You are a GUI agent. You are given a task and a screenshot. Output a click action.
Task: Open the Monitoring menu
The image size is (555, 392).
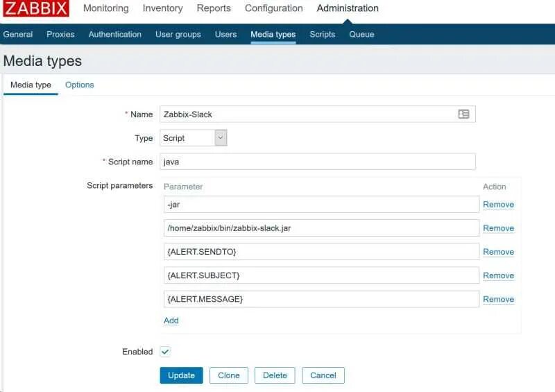coord(106,8)
